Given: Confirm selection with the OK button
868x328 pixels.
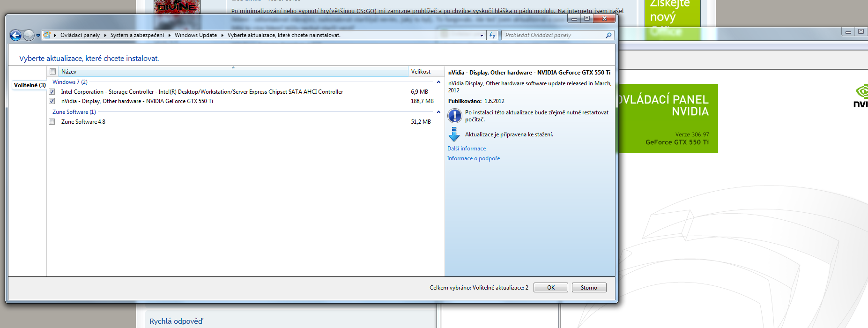Looking at the screenshot, I should pyautogui.click(x=551, y=288).
